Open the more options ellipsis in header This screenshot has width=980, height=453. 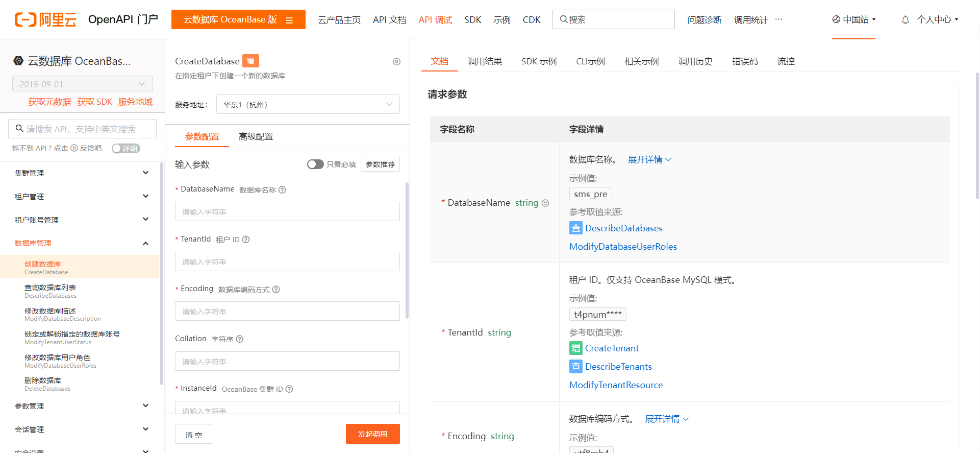click(x=778, y=19)
